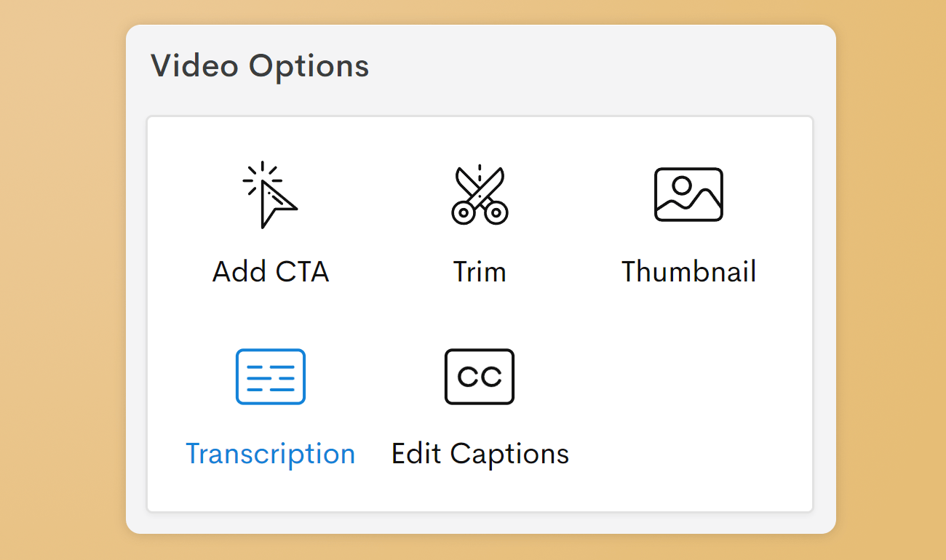Click the CC Edit Captions icon
This screenshot has width=946, height=560.
point(480,377)
